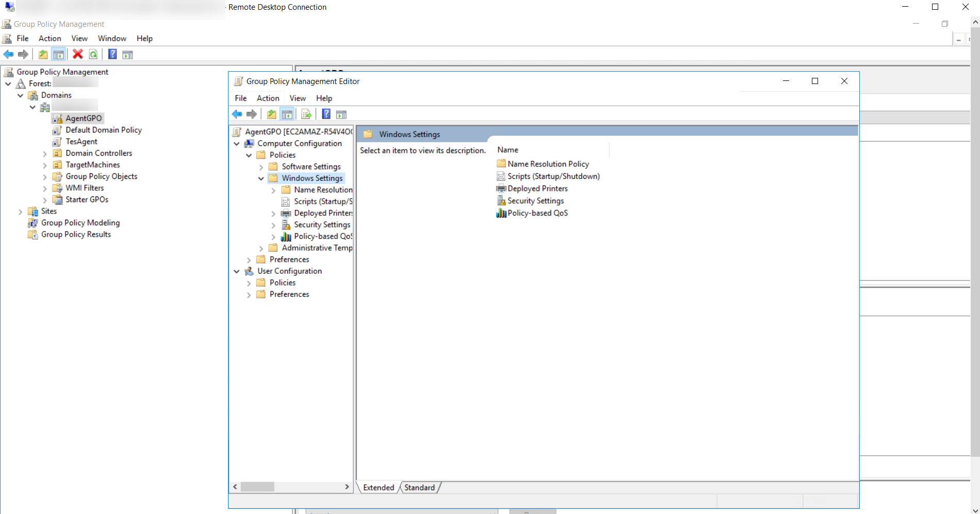Screen dimensions: 980x514
Task: Toggle action pane icon in Editor toolbar
Action: point(341,114)
